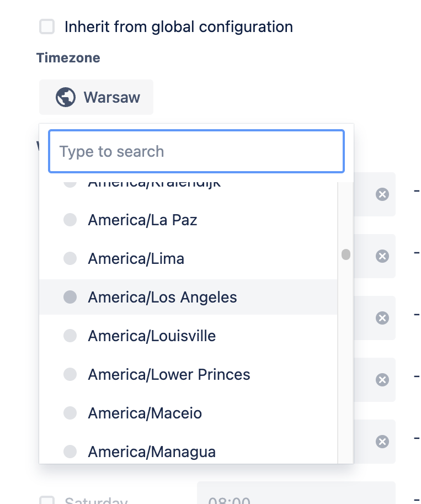Click the Type to search field
Viewport: 421px width, 504px height.
[x=196, y=151]
